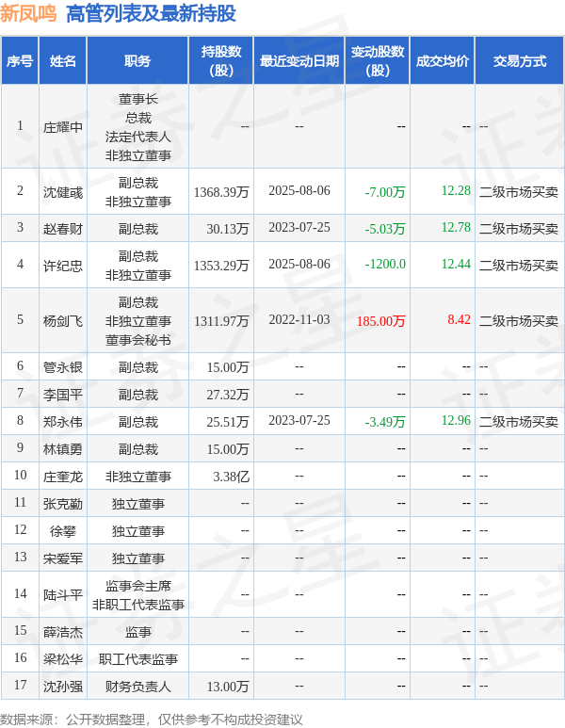This screenshot has height=728, width=565.
Task: Select name 庄耀中 in row 1
Action: pyautogui.click(x=63, y=127)
